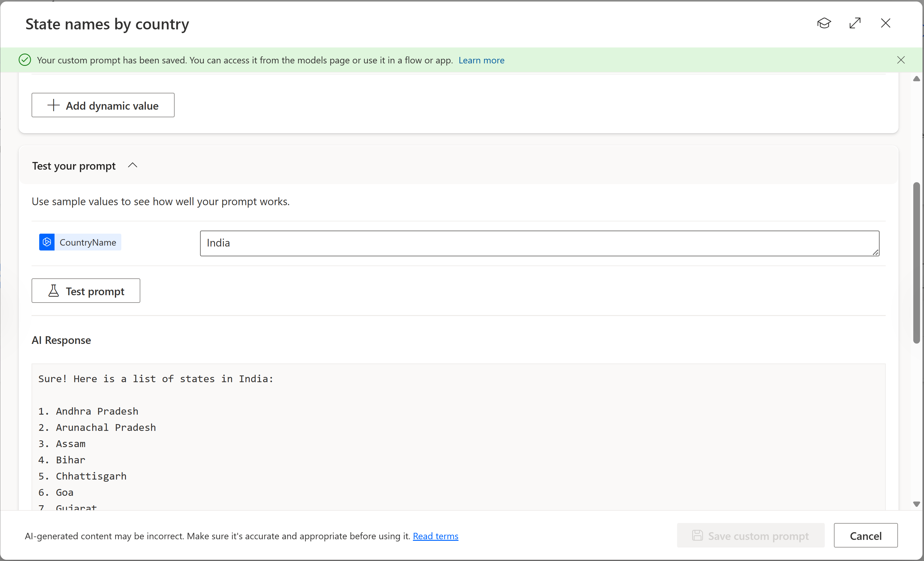Click the floppy disk save icon
Screen dimensions: 924x561
(x=697, y=535)
